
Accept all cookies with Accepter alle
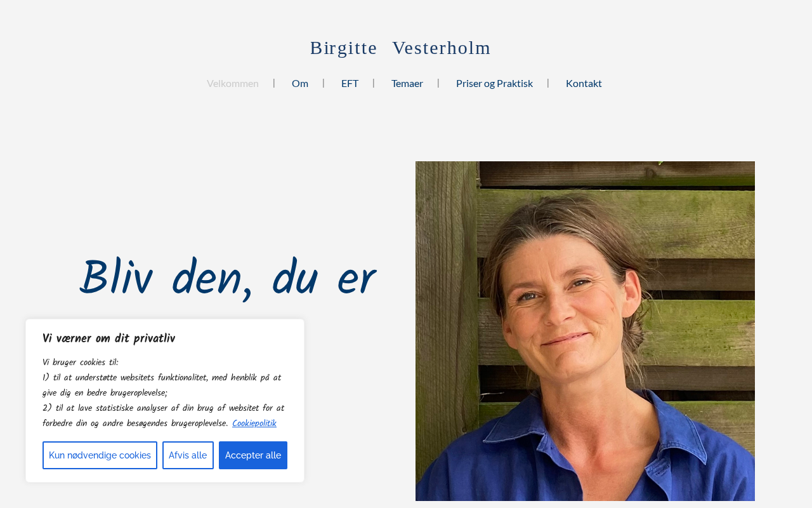(x=253, y=455)
